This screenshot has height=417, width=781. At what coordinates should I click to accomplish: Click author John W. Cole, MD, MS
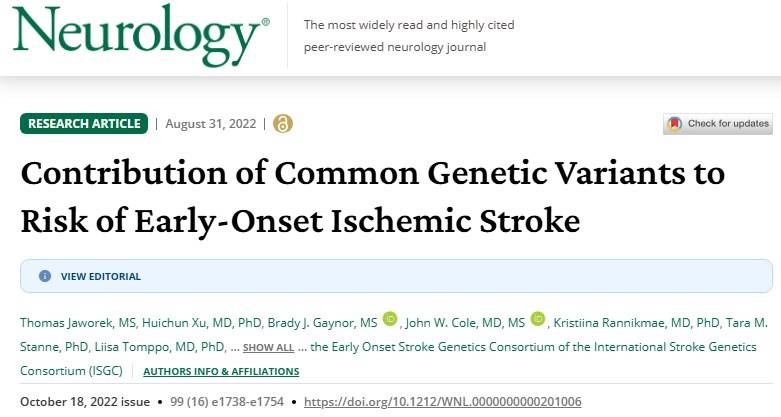[x=465, y=323]
